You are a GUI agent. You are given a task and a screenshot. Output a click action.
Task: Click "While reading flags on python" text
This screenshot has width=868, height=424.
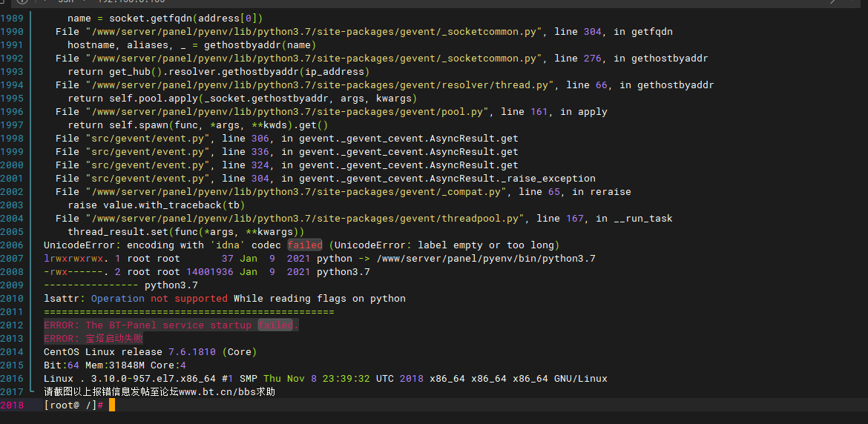[320, 299]
